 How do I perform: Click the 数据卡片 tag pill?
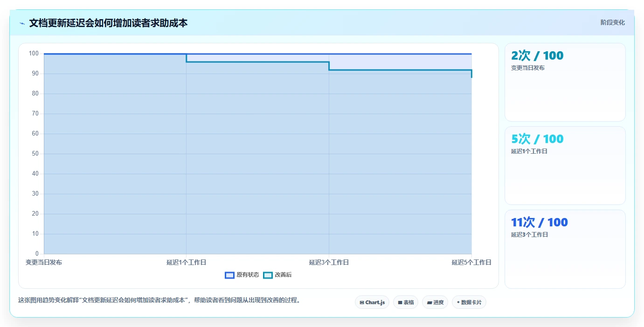coord(469,302)
